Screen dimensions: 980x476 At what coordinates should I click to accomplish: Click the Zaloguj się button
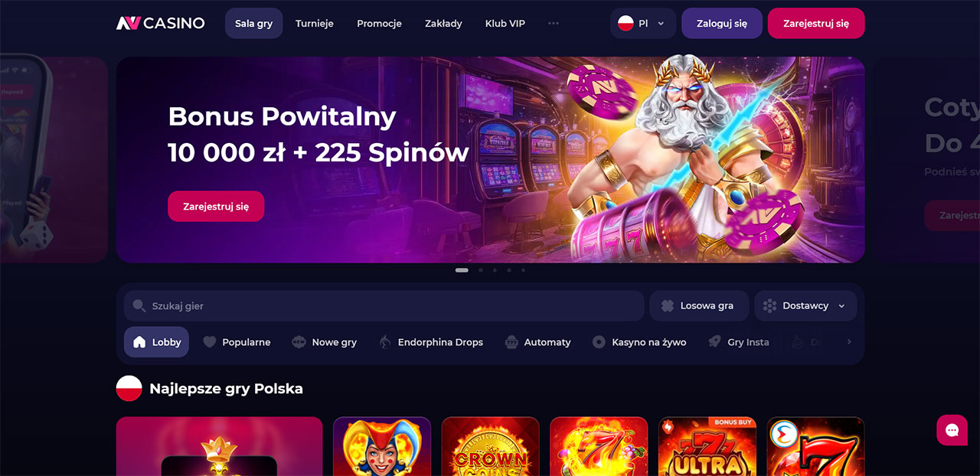pos(722,23)
